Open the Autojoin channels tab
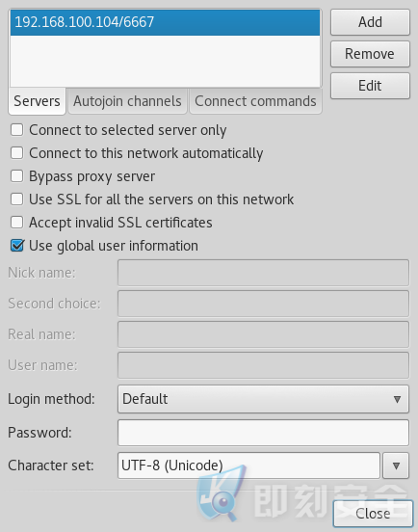 point(127,101)
